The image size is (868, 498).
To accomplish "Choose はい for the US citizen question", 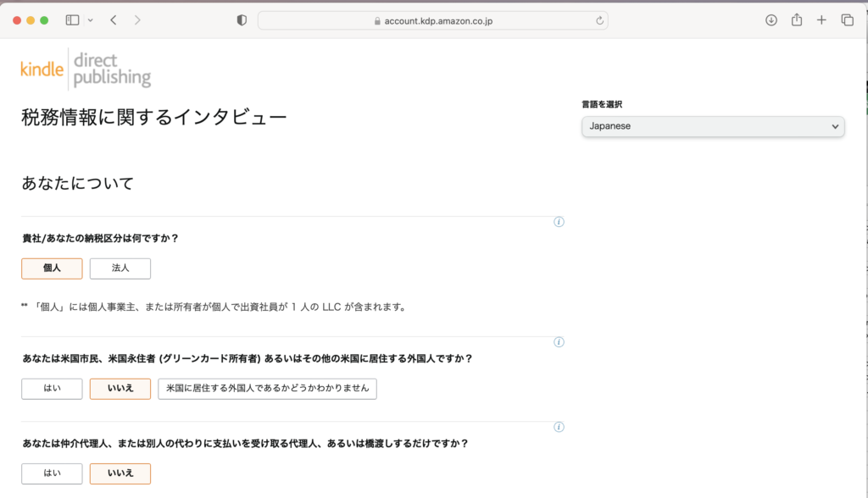I will [52, 389].
